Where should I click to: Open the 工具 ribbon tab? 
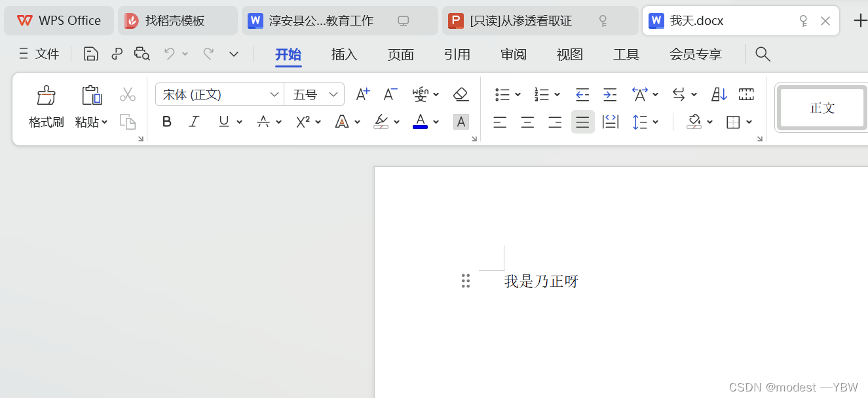point(626,54)
